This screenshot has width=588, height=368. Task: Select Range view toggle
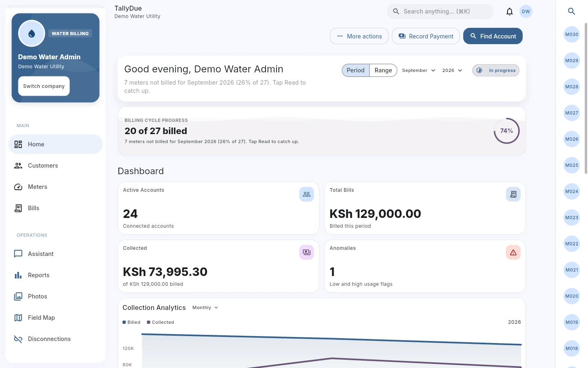point(383,70)
